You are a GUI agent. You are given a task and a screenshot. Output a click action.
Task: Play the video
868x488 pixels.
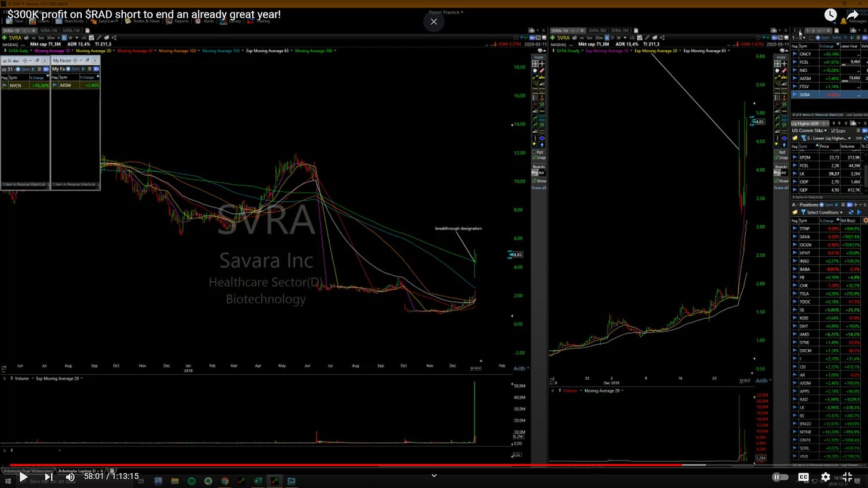(x=23, y=477)
